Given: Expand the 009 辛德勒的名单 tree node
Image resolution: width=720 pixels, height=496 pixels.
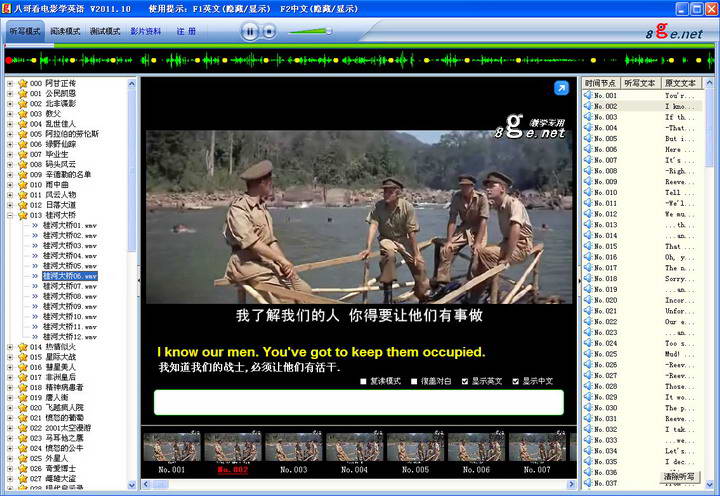Looking at the screenshot, I should click(10, 175).
